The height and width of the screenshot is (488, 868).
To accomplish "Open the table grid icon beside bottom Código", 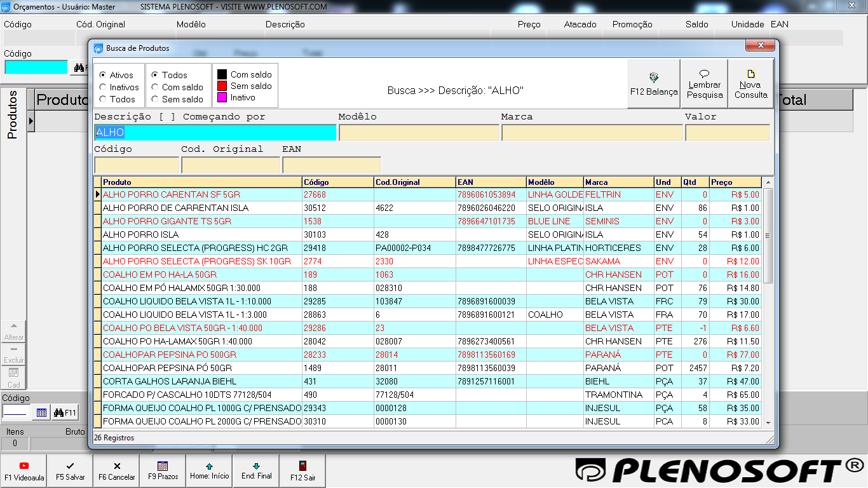I will point(41,413).
